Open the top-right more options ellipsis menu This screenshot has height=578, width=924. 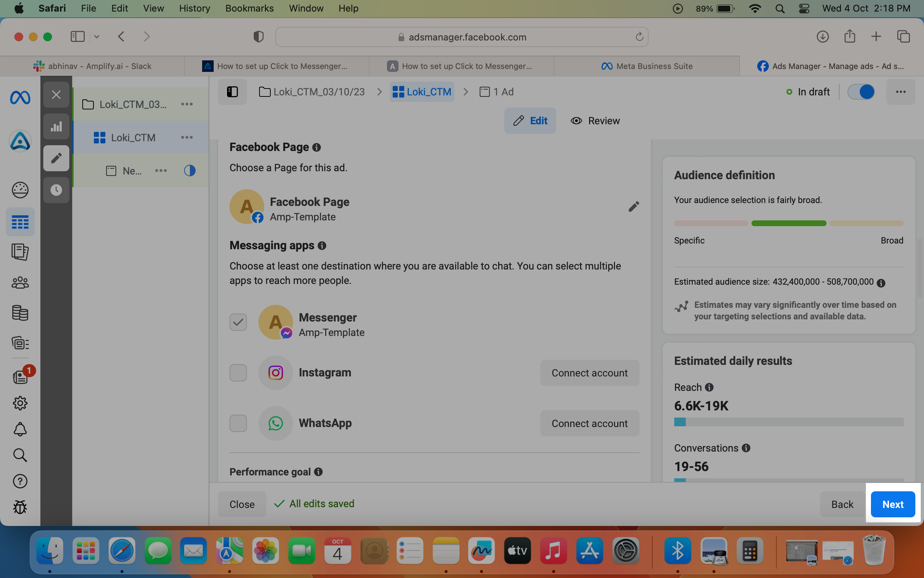click(901, 92)
